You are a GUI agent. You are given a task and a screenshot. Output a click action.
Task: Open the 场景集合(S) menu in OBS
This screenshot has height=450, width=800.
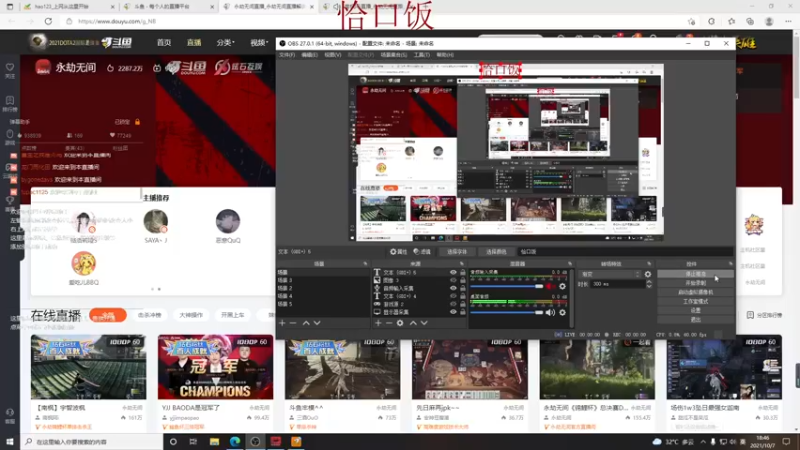tap(394, 55)
